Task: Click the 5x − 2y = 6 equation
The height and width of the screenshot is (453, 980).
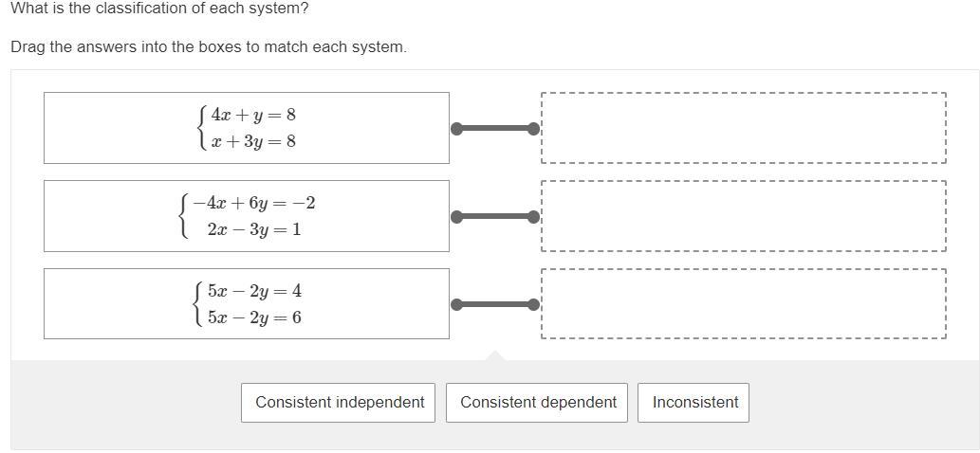Action: click(x=254, y=317)
